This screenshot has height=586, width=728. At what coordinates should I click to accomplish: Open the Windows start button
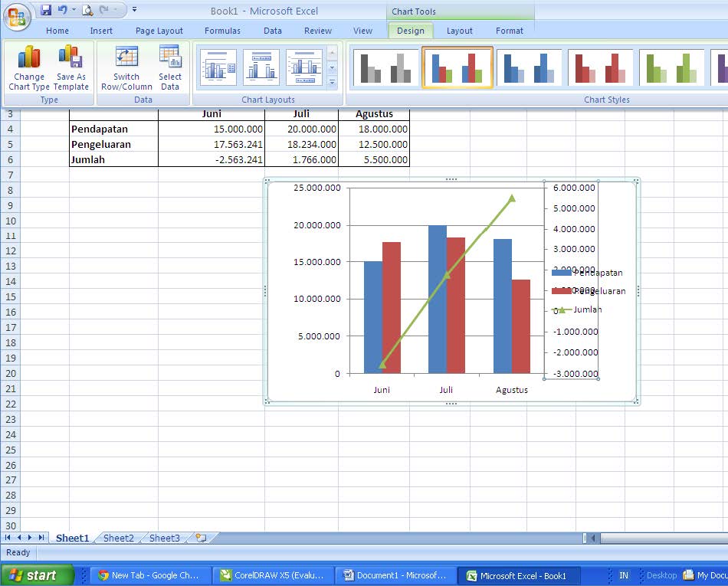point(37,575)
